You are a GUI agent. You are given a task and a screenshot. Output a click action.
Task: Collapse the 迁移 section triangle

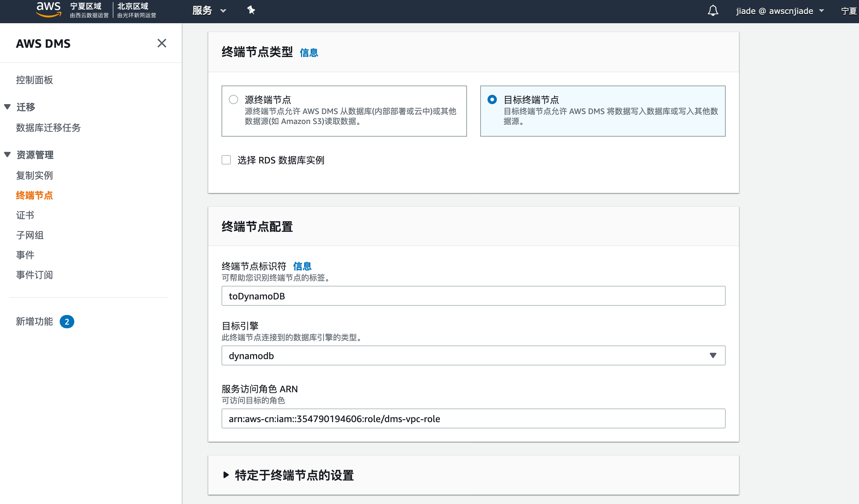point(8,107)
